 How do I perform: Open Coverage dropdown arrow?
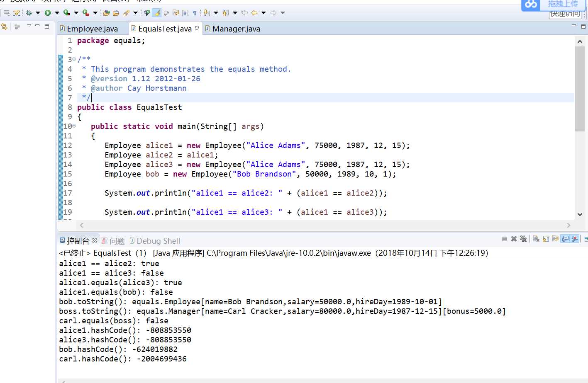[x=76, y=13]
